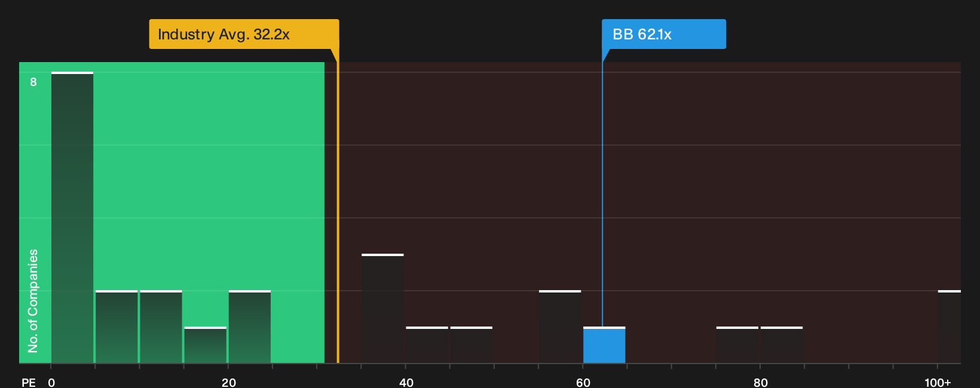The image size is (980, 388).
Task: Click the blue BB vertical marker line
Action: click(602, 194)
